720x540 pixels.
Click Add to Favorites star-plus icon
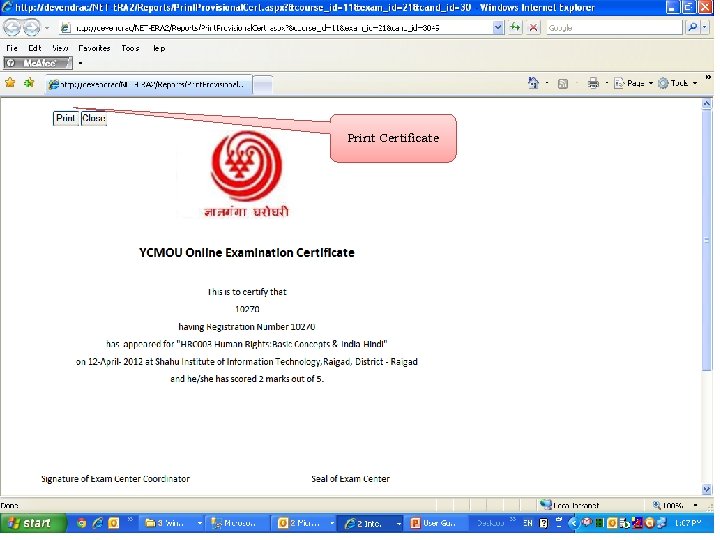[x=29, y=83]
